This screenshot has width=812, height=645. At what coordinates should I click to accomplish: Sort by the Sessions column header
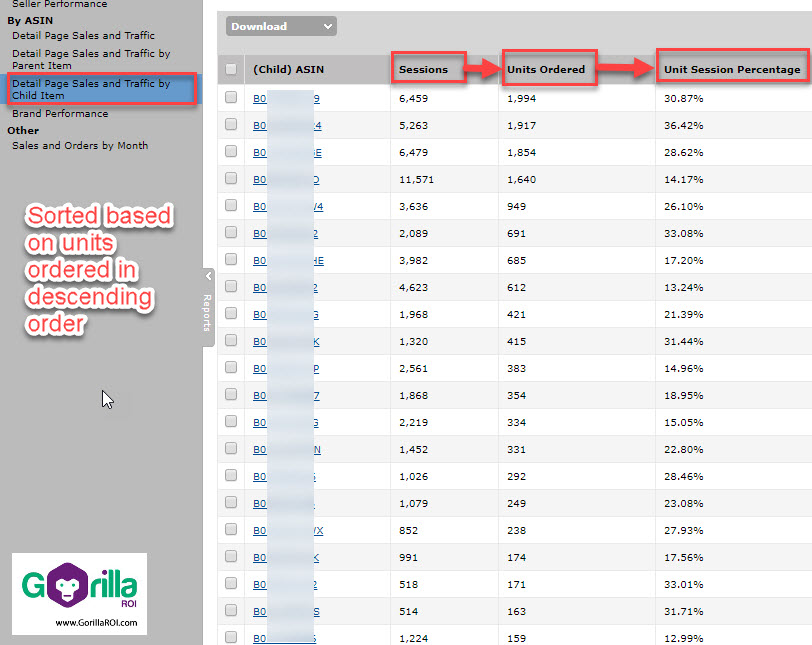[425, 68]
